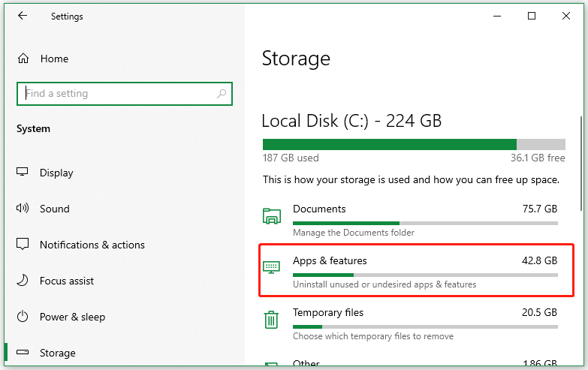Click the '187 GB used' label
Viewport: 588px width, 370px height.
point(291,158)
